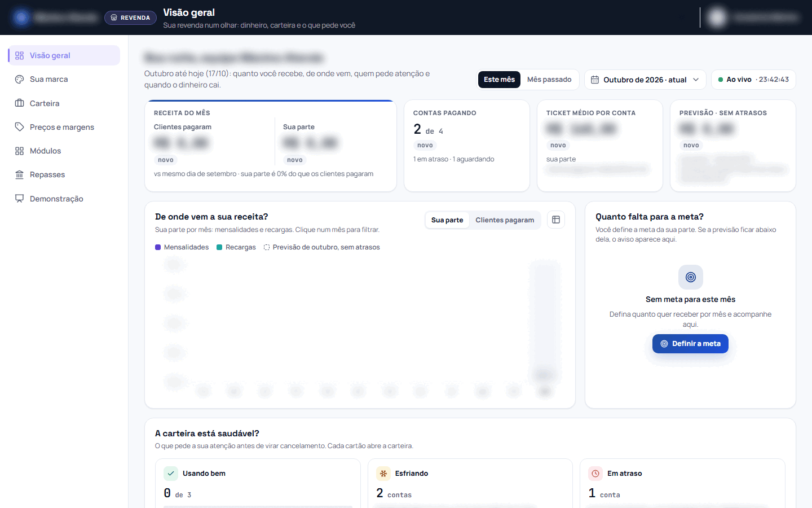Click the CONTAS PAGANDO card heading
Image resolution: width=812 pixels, height=508 pixels.
445,113
